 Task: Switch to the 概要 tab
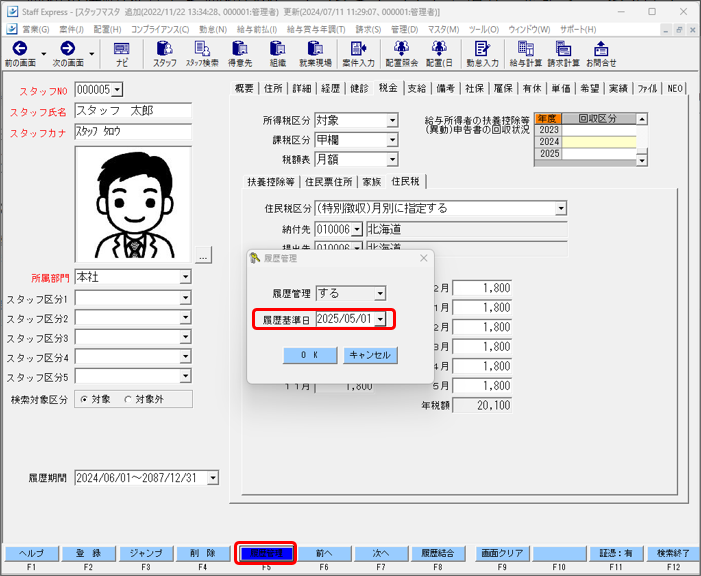click(x=244, y=89)
